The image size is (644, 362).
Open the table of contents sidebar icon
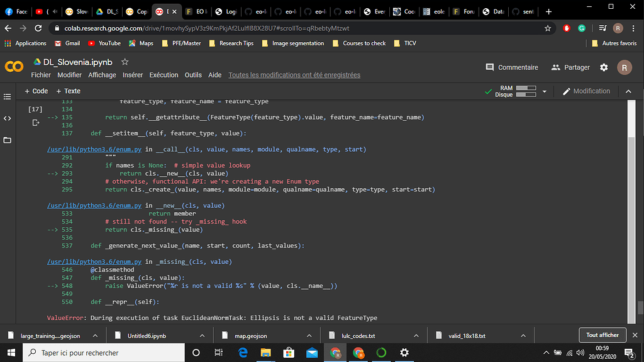(x=8, y=97)
